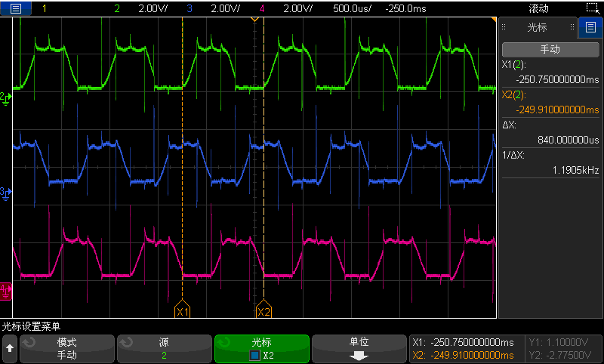Click channel 2 ground level marker
This screenshot has width=604, height=364.
(x=6, y=98)
